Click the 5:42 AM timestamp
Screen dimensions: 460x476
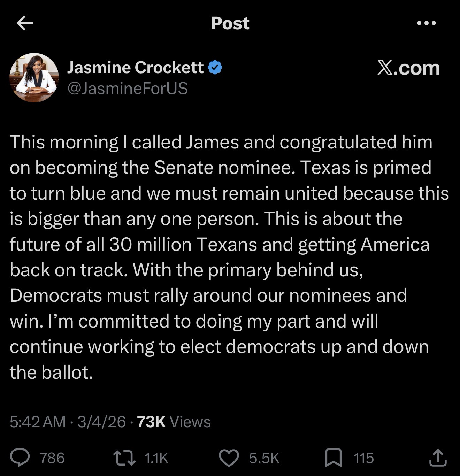coord(38,422)
